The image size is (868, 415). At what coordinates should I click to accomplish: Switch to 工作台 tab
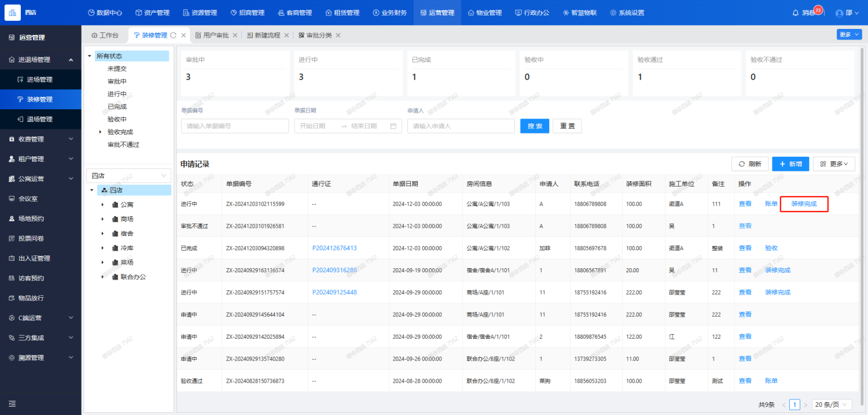pos(105,35)
